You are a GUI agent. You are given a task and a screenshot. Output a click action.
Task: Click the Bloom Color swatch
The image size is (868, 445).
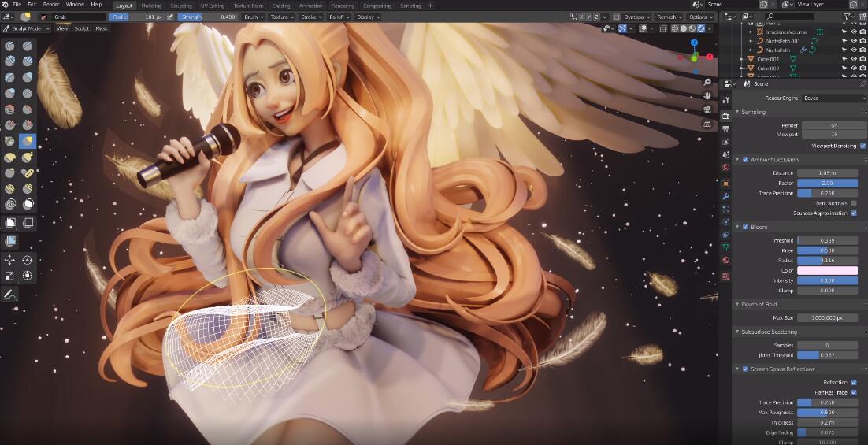(x=827, y=271)
